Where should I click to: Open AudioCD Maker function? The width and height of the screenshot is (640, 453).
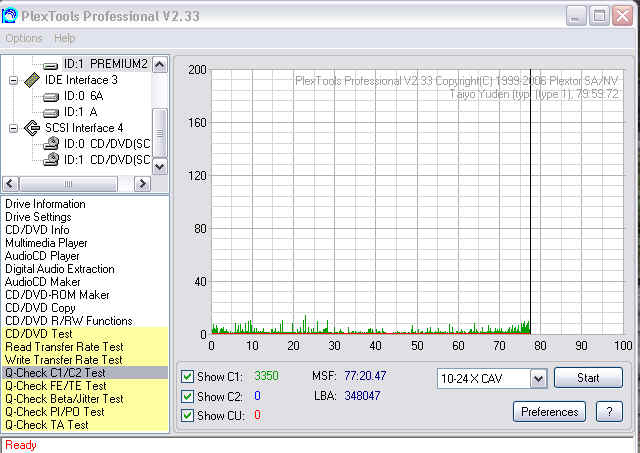[42, 282]
